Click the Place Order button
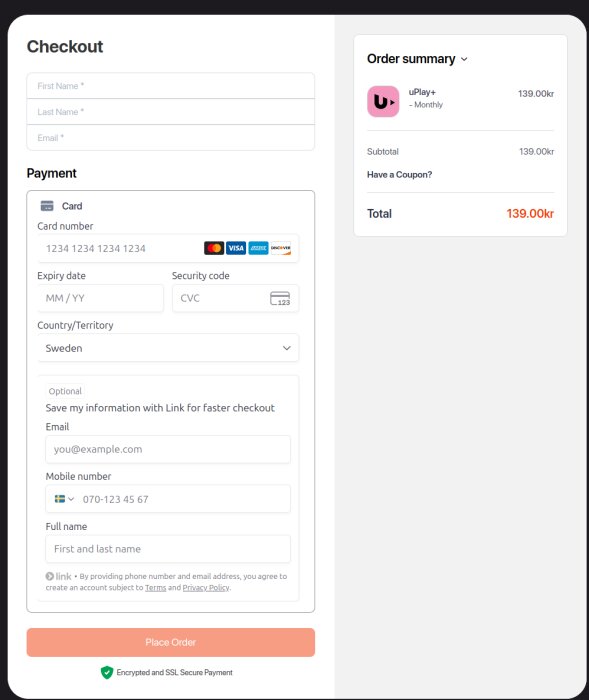The width and height of the screenshot is (589, 700). tap(171, 642)
